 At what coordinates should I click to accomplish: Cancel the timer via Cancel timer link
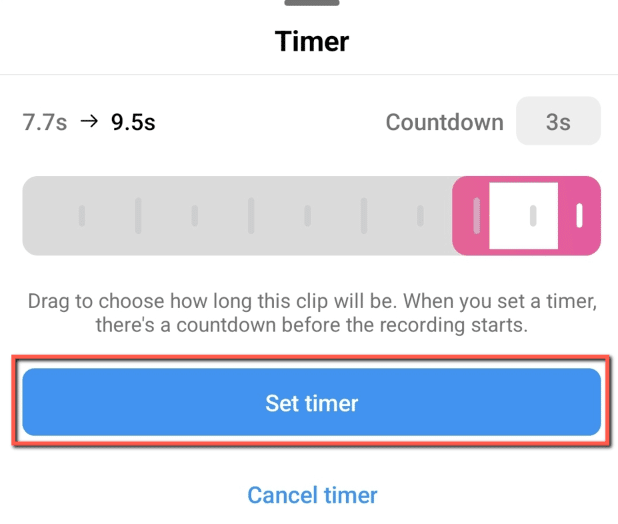[312, 495]
